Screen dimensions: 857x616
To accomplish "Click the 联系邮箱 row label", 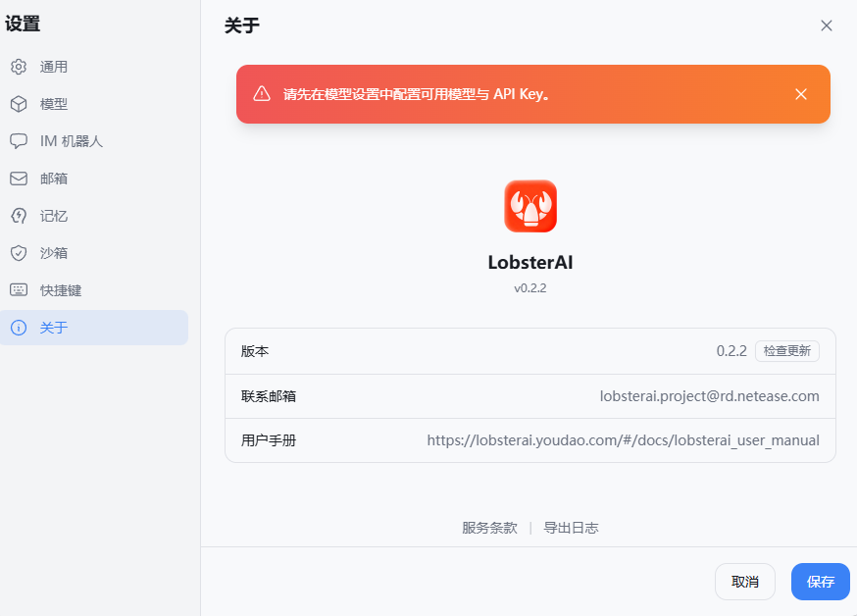I will click(x=269, y=396).
